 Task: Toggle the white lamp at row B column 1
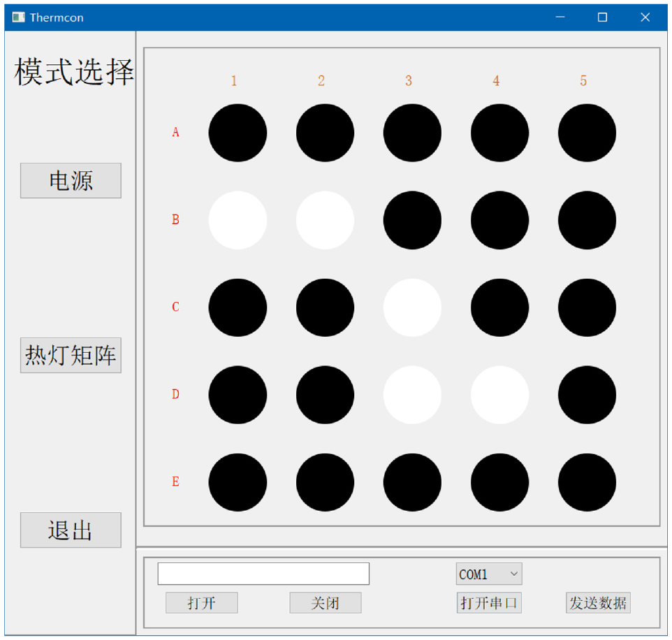238,220
